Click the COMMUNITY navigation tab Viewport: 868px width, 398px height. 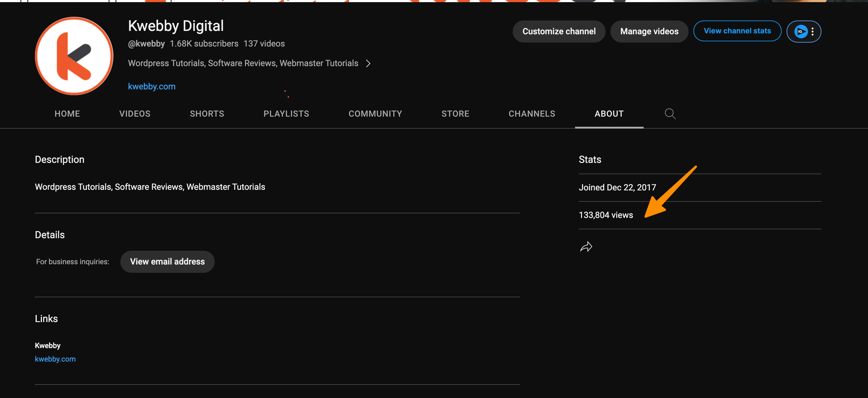[x=375, y=114]
